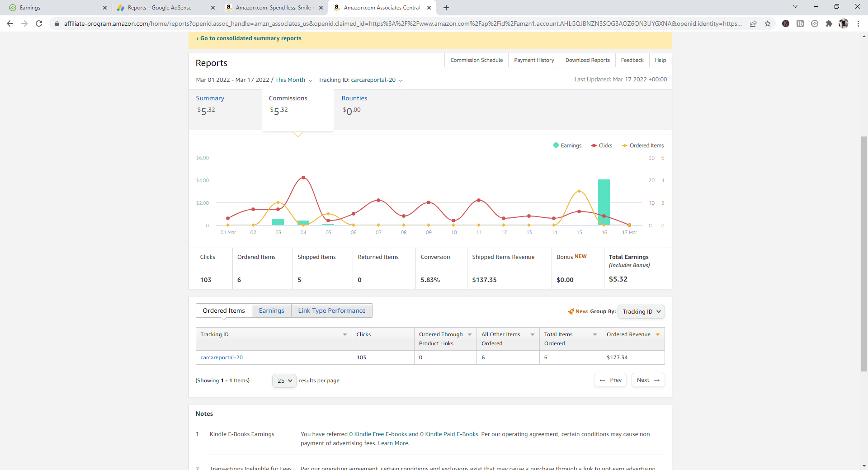Click the Shipped Items Revenue $137.35 value
Screen dimensions: 868x470
484,280
